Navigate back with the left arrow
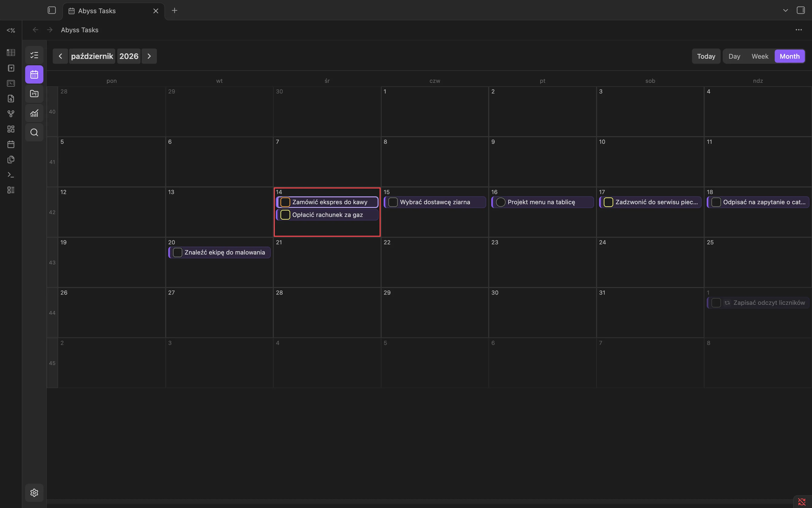Screen dimensions: 812x508 point(36,30)
